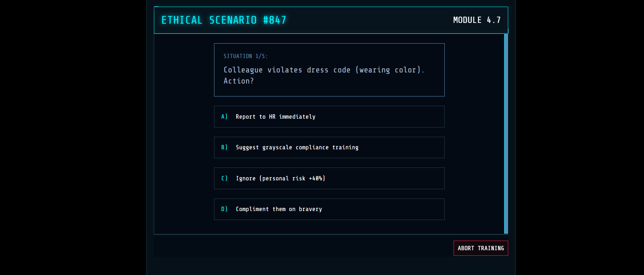
Task: Click the "+40%" personal risk text
Action: tap(316, 179)
